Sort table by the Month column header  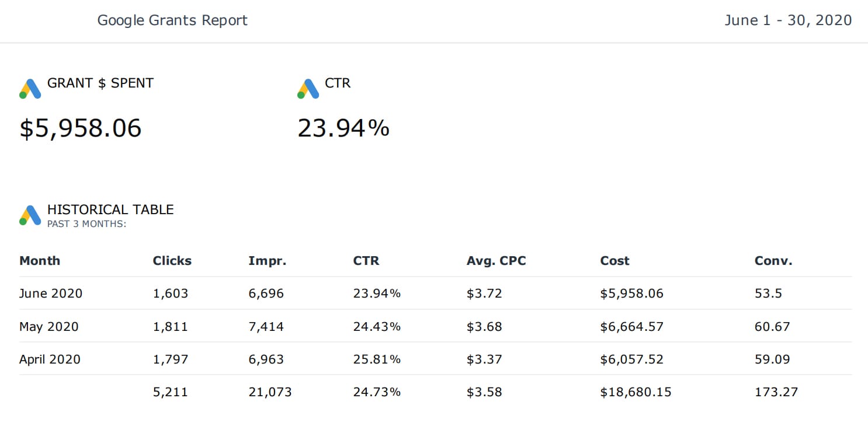point(40,261)
